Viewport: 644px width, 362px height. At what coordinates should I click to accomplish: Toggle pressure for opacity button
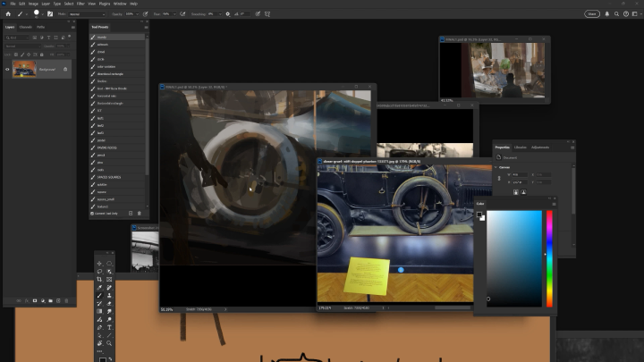pos(146,14)
